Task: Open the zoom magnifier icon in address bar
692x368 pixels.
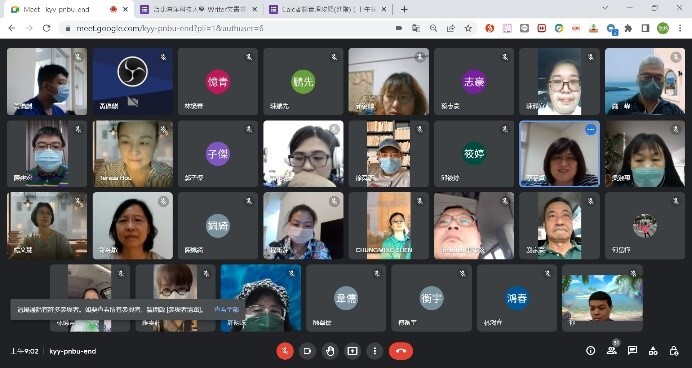Action: click(433, 28)
